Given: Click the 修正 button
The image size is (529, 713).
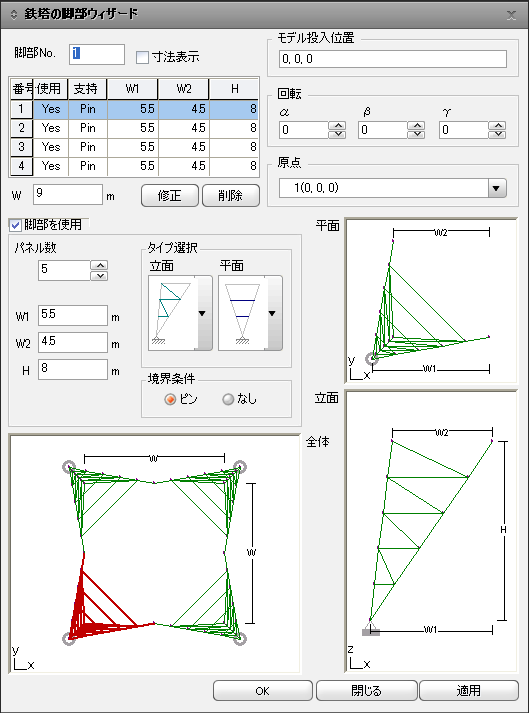Looking at the screenshot, I should click(170, 196).
